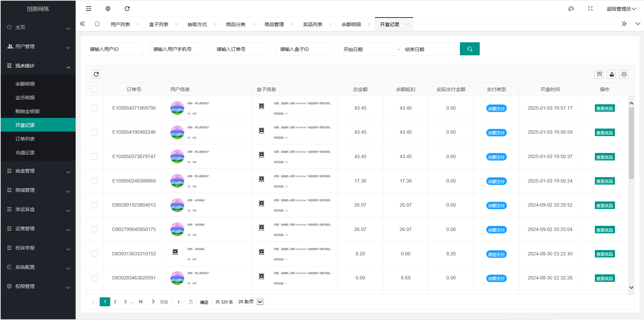This screenshot has height=320, width=644.
Task: Toggle fullscreen mode with the expand icon
Action: 590,8
